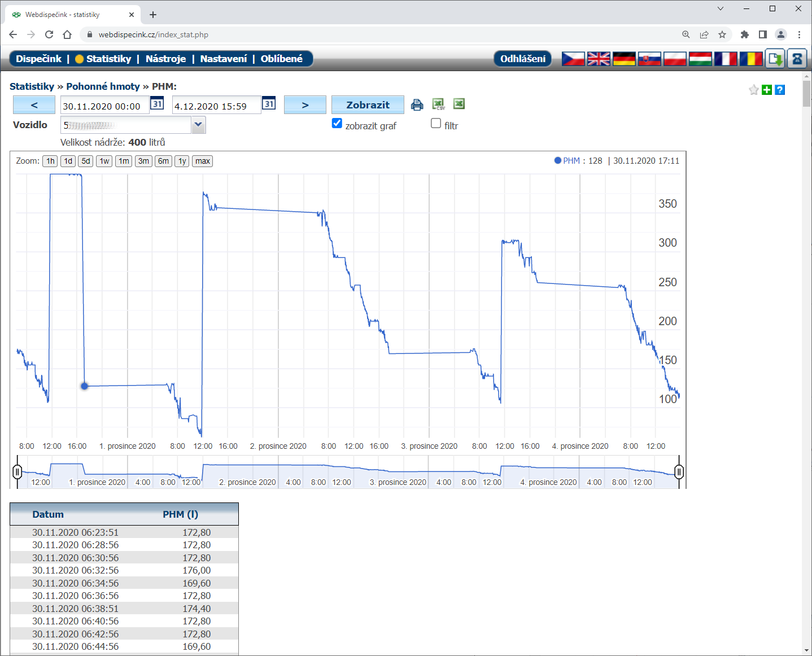Export the data as CSV
Viewport: 812px width, 656px height.
pyautogui.click(x=438, y=104)
